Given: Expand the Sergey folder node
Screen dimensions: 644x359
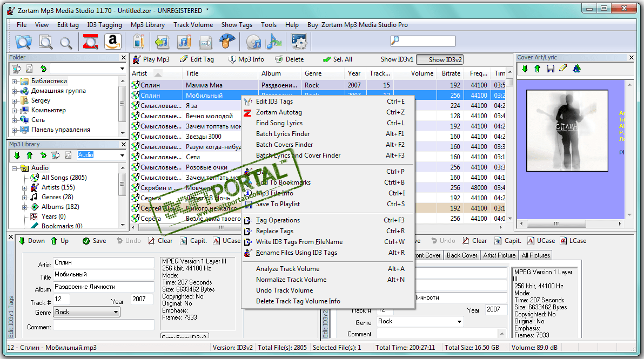Looking at the screenshot, I should tap(15, 101).
